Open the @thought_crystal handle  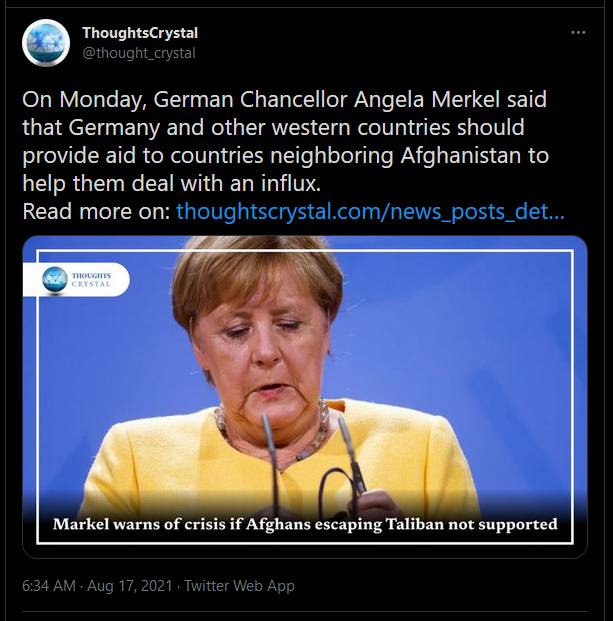point(139,53)
